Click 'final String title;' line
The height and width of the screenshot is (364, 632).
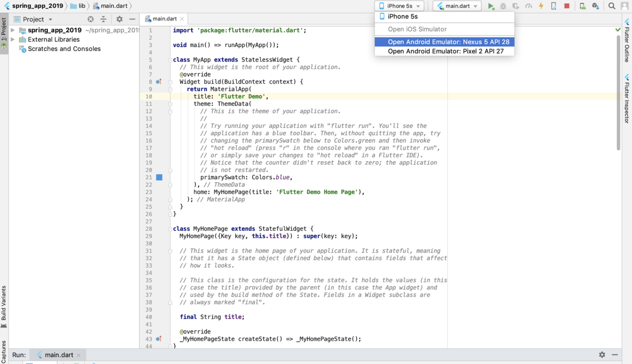212,317
